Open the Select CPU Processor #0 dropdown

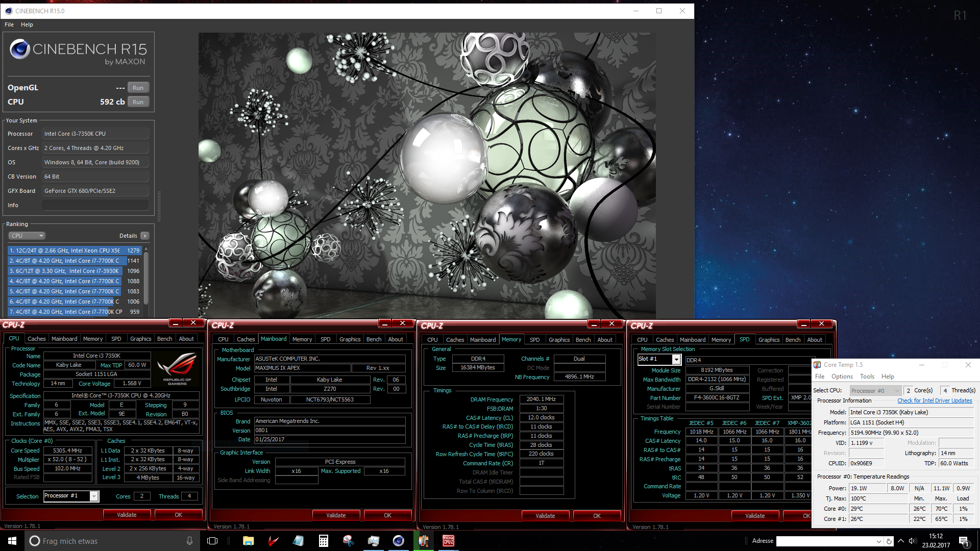point(875,391)
